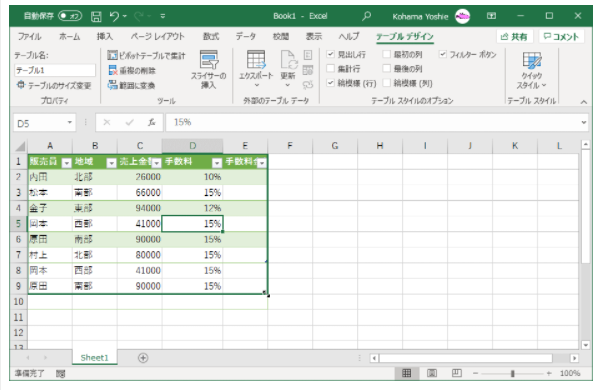Viewport: 599px width, 390px height.
Task: Switch to ホーム tab
Action: [70, 36]
